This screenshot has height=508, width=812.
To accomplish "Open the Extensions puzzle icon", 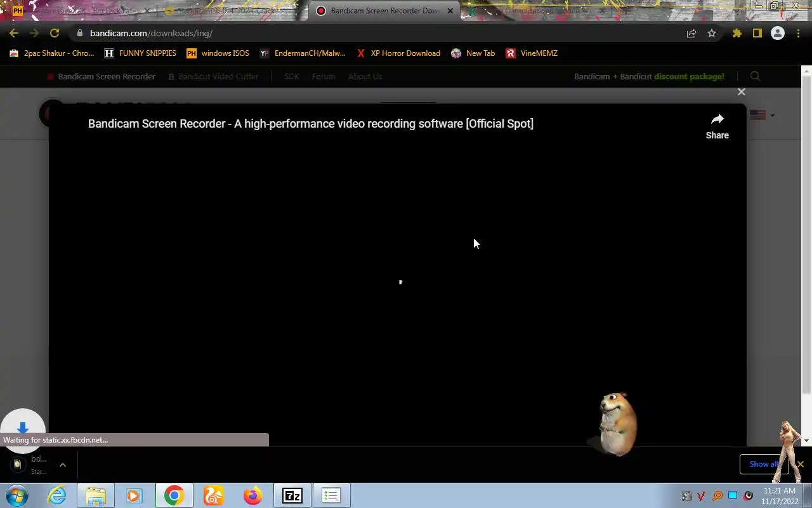I will click(737, 33).
